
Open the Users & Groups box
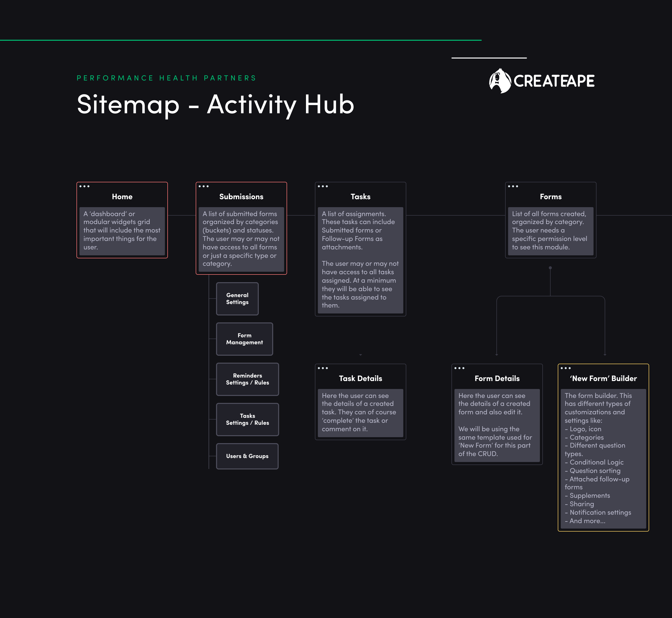point(247,456)
